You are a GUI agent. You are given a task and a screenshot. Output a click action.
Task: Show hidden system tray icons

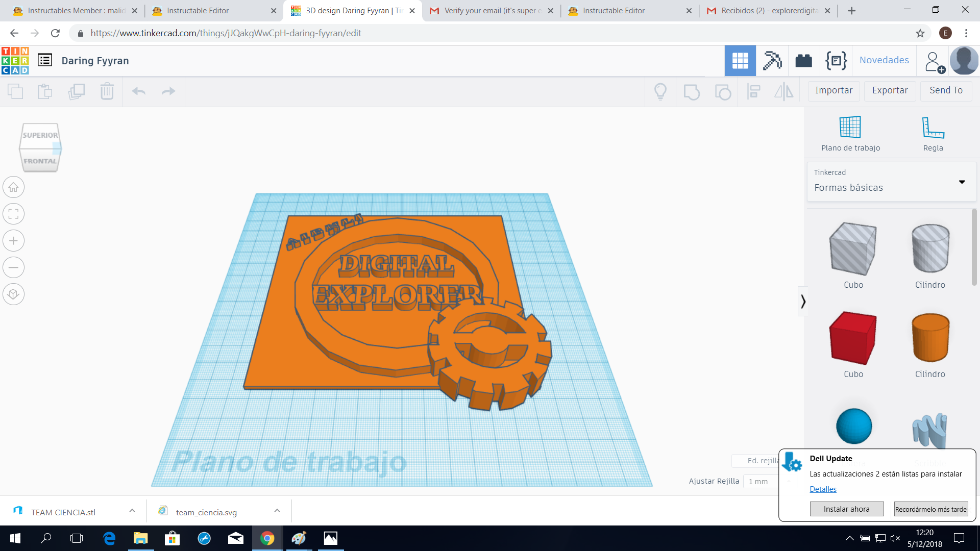849,538
